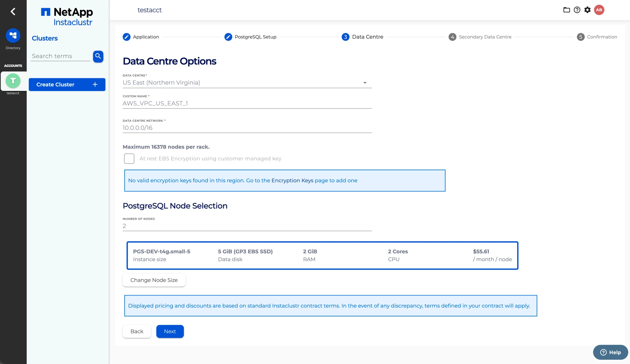The width and height of the screenshot is (630, 364).
Task: Open the help question mark icon
Action: click(x=577, y=10)
